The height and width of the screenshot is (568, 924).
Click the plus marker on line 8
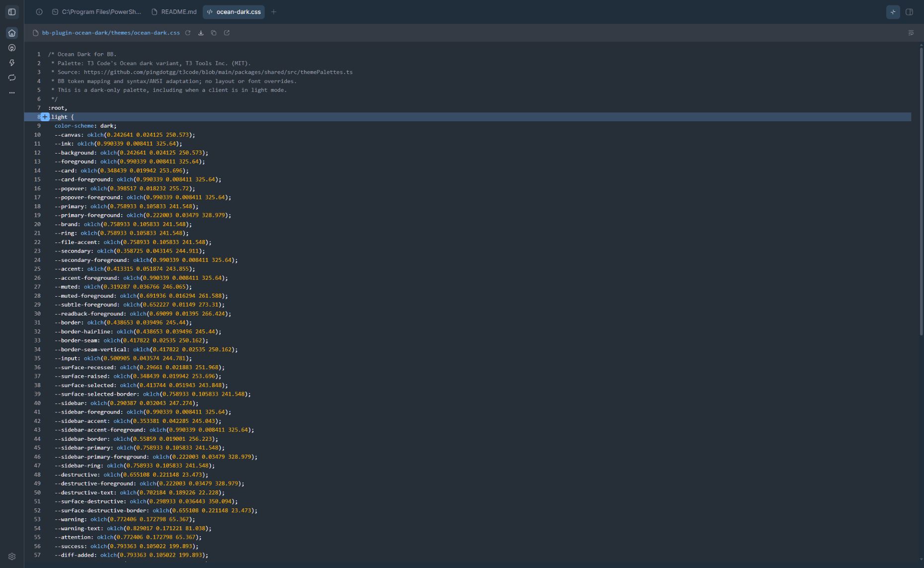(45, 117)
